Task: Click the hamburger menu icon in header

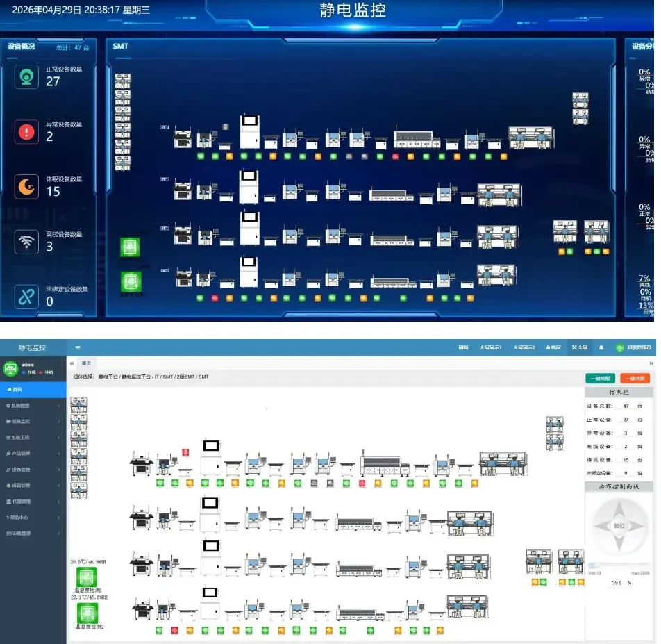Action: pos(78,347)
